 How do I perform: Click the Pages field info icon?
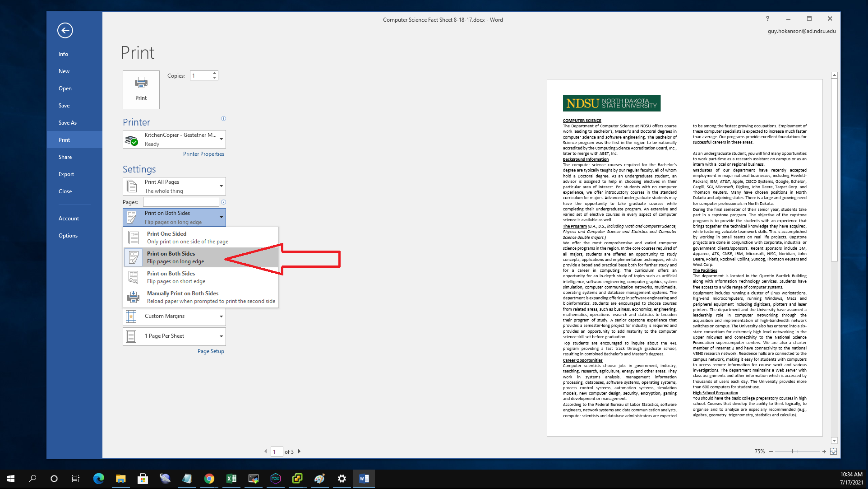tap(223, 202)
